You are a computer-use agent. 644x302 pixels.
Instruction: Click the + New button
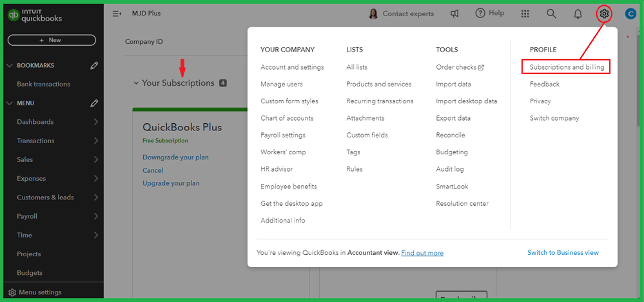tap(52, 40)
